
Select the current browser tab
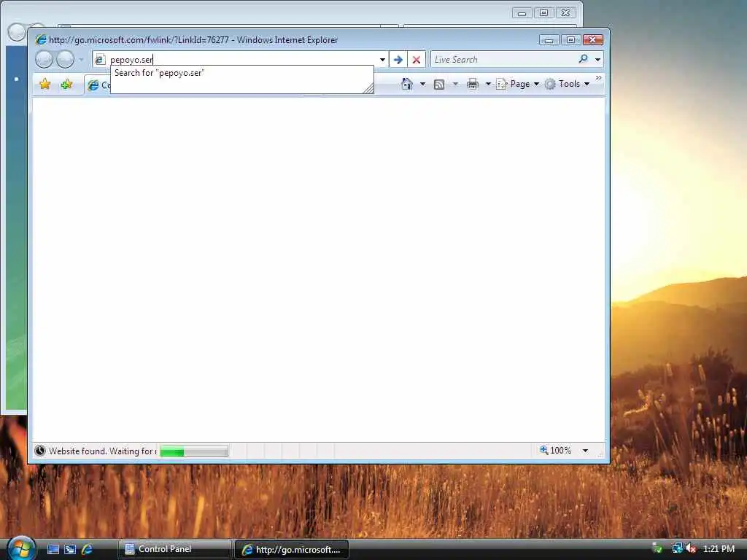point(98,85)
